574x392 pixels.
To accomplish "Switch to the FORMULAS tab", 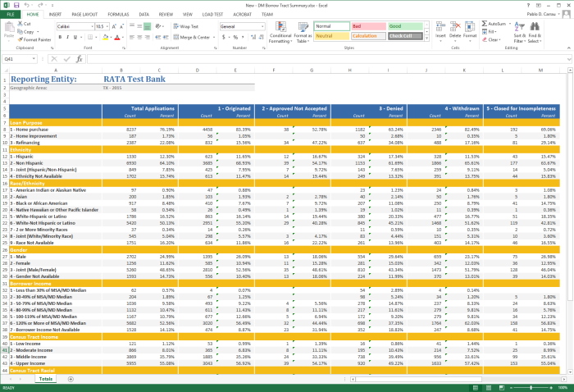I will pos(118,14).
